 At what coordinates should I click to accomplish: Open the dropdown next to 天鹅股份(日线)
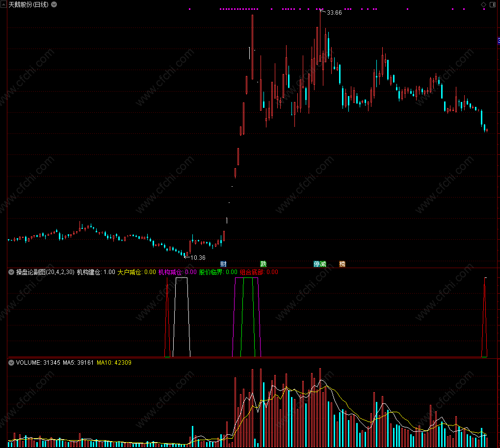(54, 4)
